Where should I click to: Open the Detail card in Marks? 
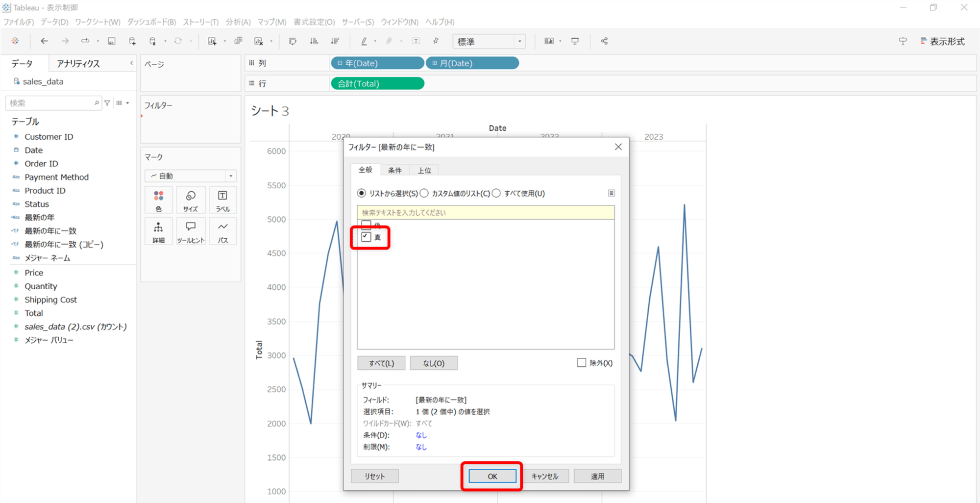[158, 231]
